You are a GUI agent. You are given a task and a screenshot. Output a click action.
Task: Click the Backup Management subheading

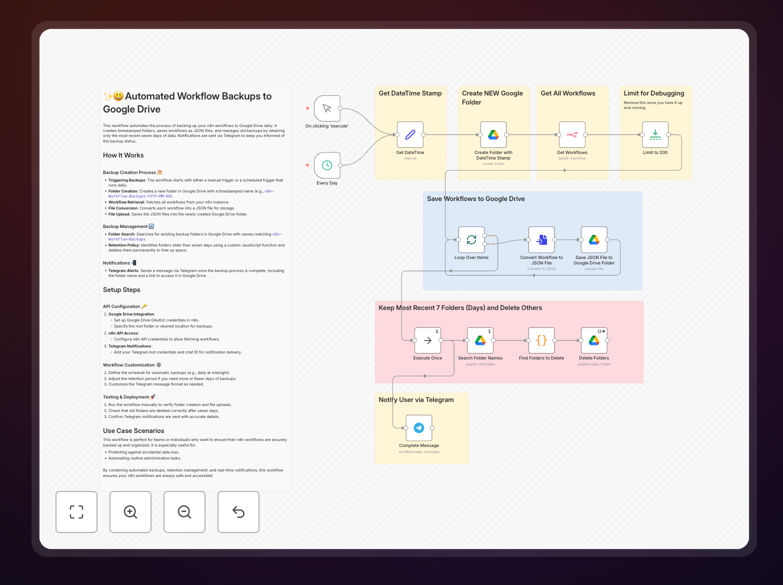[128, 226]
